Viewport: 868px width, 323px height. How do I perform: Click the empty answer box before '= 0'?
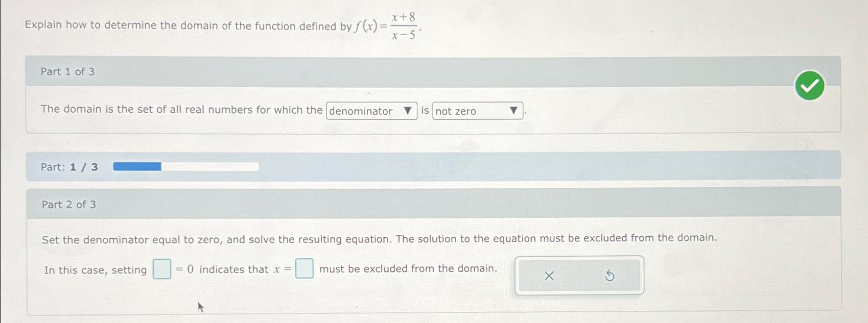point(162,269)
